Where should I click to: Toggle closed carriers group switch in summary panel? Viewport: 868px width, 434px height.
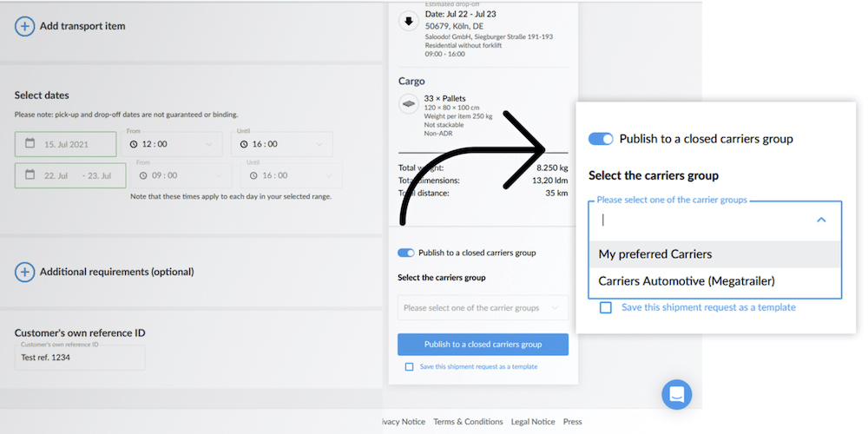coord(406,253)
